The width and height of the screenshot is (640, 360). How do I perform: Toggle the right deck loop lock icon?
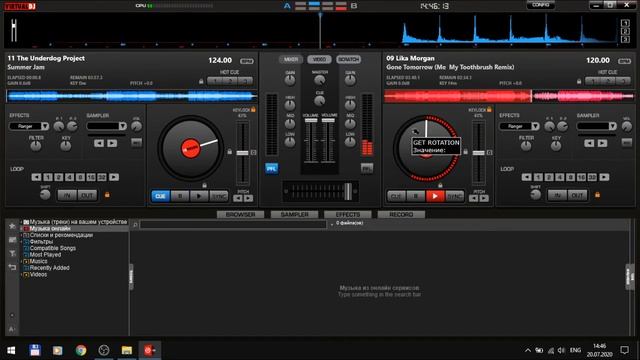[x=598, y=195]
